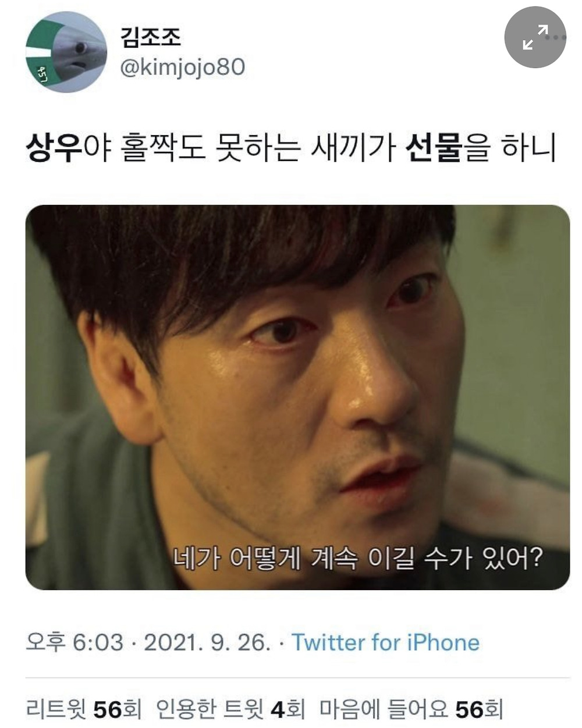Open the Twitter for iPhone source link
The width and height of the screenshot is (582, 728).
386,642
